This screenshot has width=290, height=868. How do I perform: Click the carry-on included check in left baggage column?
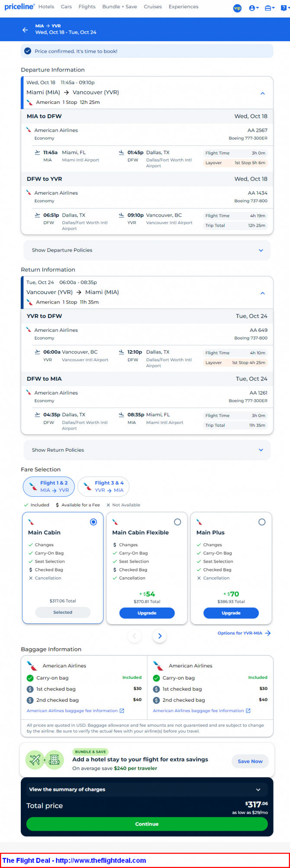tap(30, 678)
